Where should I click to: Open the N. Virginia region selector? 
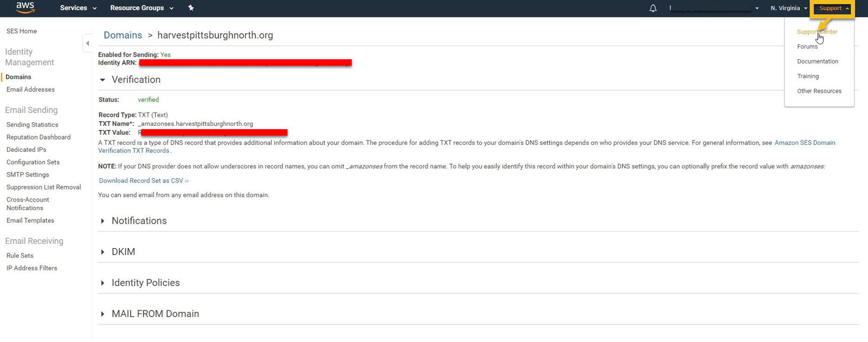pos(789,8)
